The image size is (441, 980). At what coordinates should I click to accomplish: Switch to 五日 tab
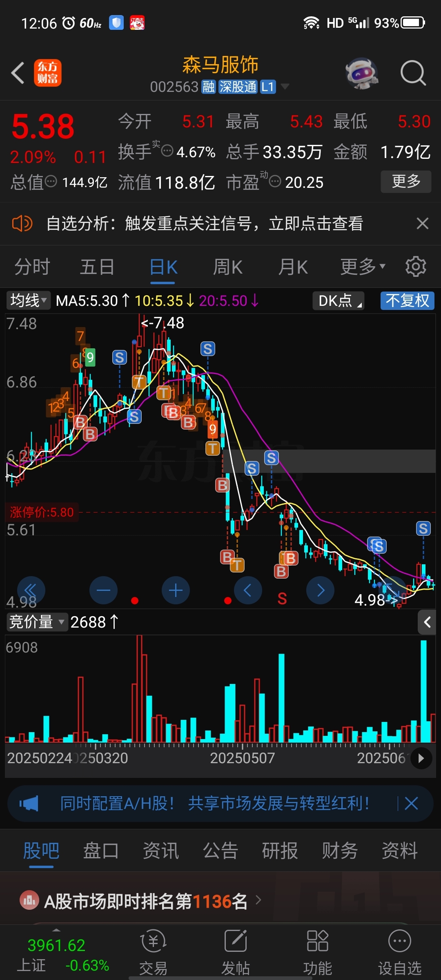(97, 267)
